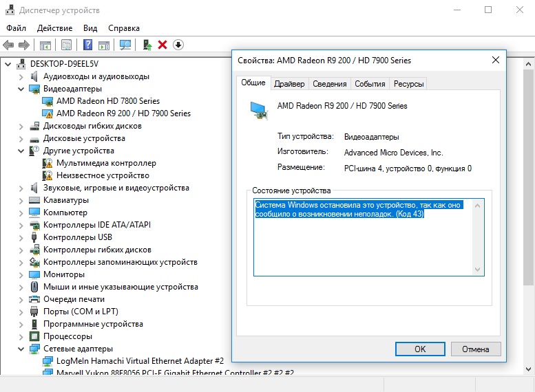Click the Дисковые устройства drive icon
535x392 pixels.
(x=34, y=140)
